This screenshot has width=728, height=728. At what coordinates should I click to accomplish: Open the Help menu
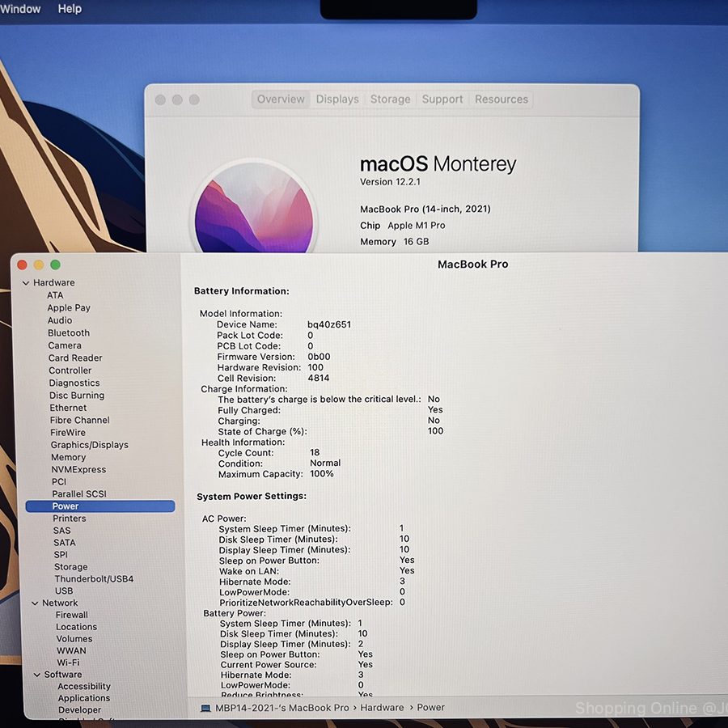tap(70, 8)
